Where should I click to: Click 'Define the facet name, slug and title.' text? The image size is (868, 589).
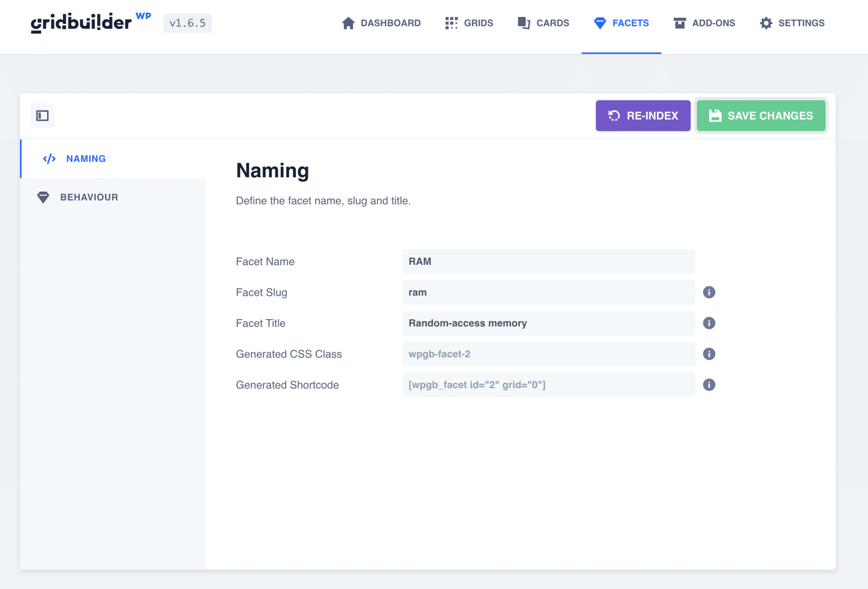(x=323, y=201)
